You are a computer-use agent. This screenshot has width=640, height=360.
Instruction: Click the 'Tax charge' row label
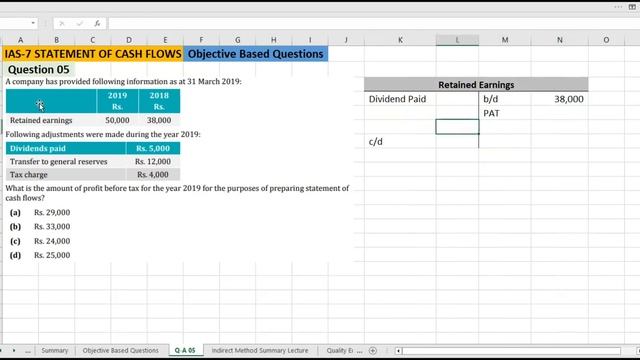tap(29, 175)
